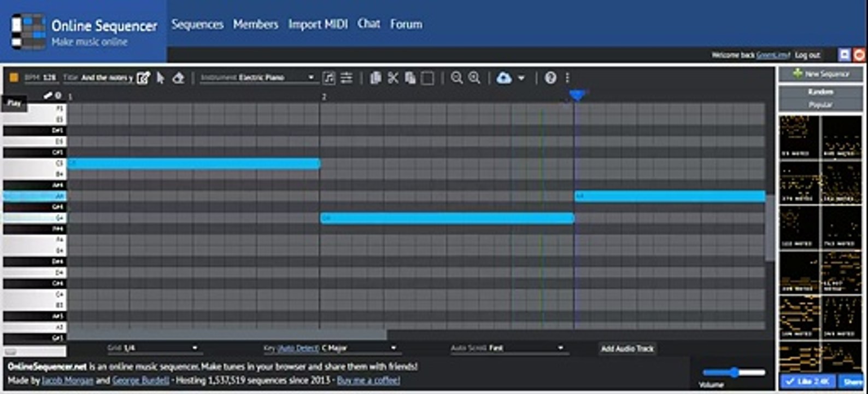868x394 pixels.
Task: Click the Share button
Action: pyautogui.click(x=852, y=381)
